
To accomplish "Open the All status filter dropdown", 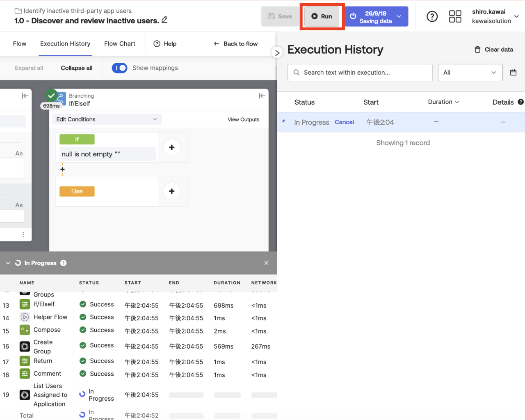I will pyautogui.click(x=470, y=73).
